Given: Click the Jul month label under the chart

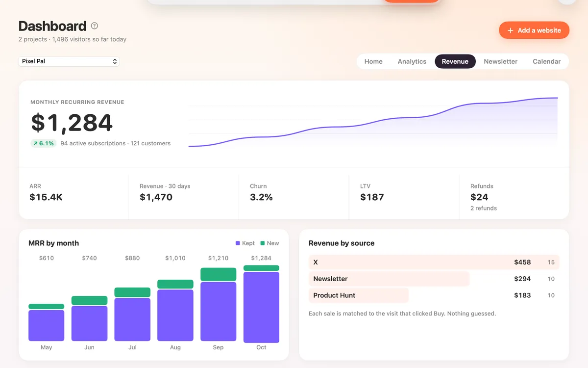Looking at the screenshot, I should point(132,347).
